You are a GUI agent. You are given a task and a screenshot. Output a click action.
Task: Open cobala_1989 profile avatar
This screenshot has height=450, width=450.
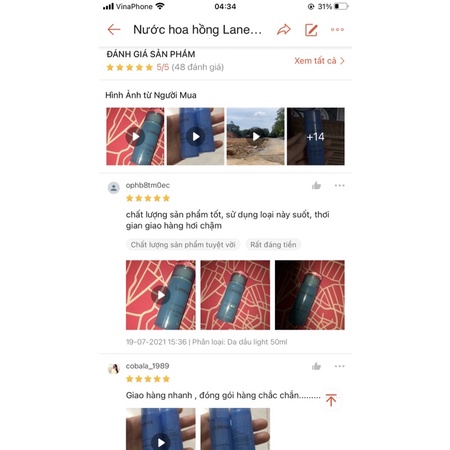click(114, 369)
